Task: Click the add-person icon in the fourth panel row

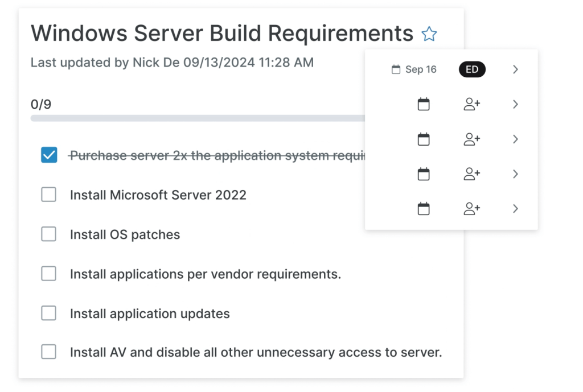Action: click(471, 174)
